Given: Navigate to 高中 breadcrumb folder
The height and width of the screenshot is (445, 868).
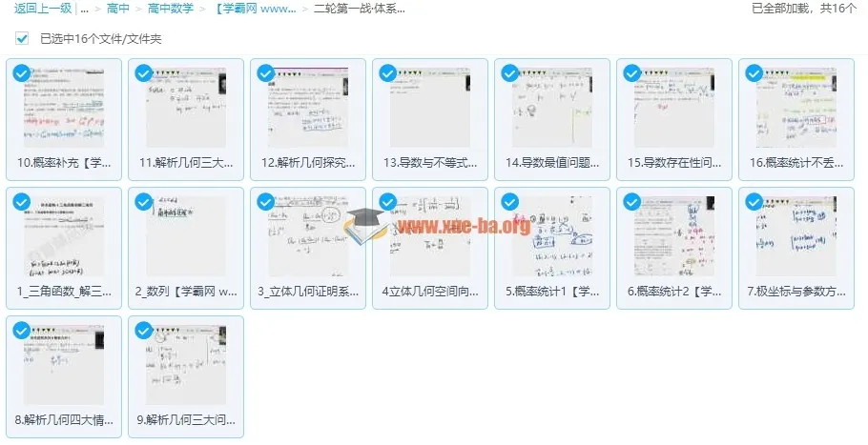Looking at the screenshot, I should click(118, 9).
